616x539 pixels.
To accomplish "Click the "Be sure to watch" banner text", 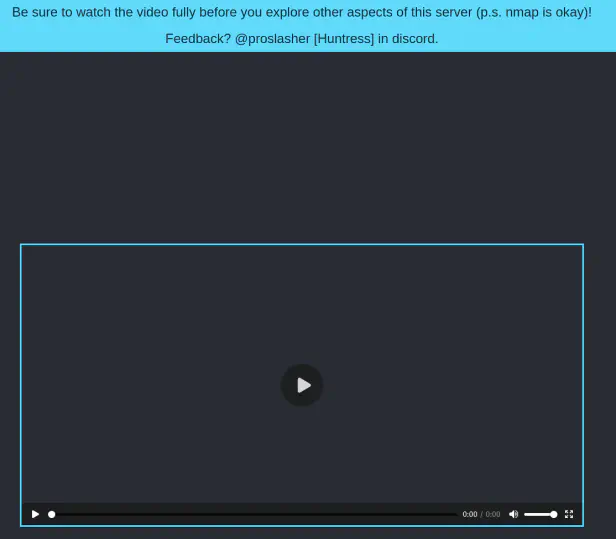I will (x=60, y=12).
